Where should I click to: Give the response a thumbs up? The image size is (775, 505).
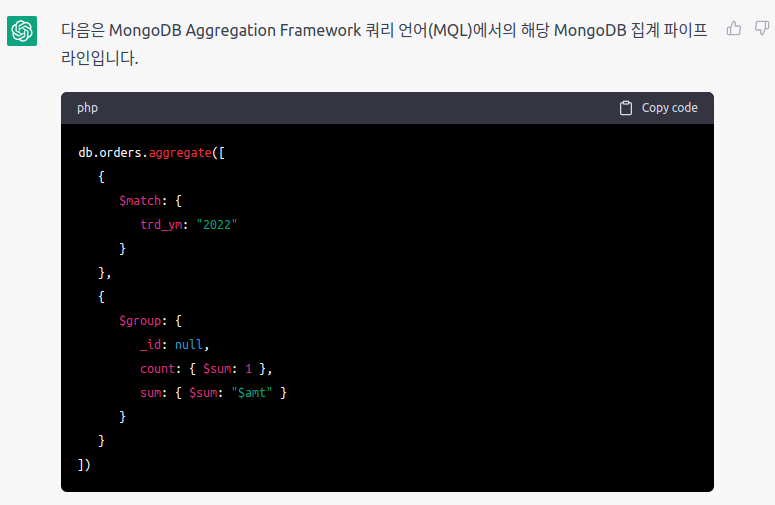coord(734,28)
